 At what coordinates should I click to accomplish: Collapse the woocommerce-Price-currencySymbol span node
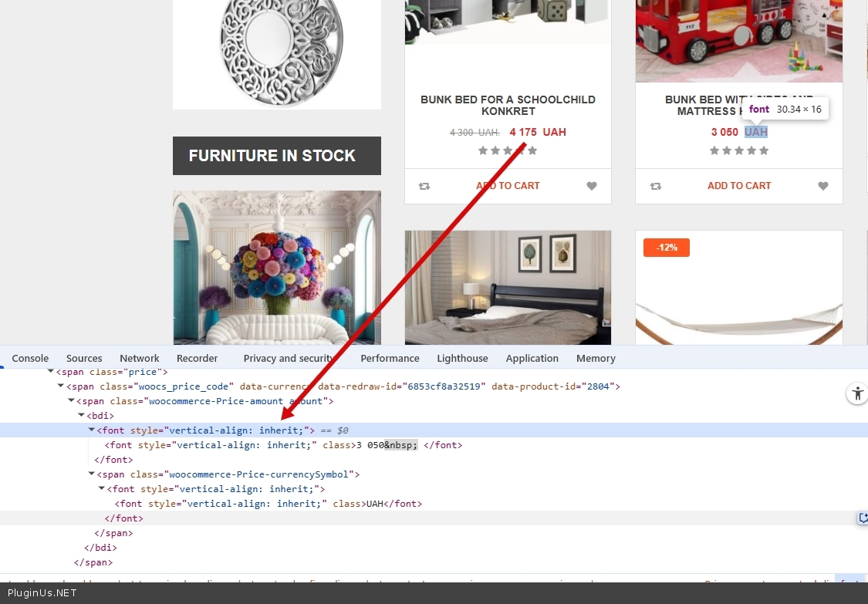pyautogui.click(x=92, y=474)
